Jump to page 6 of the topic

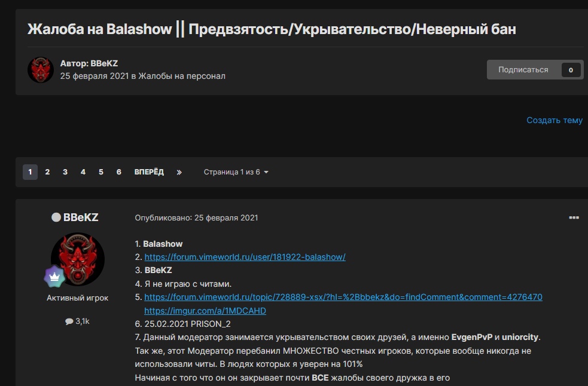119,172
